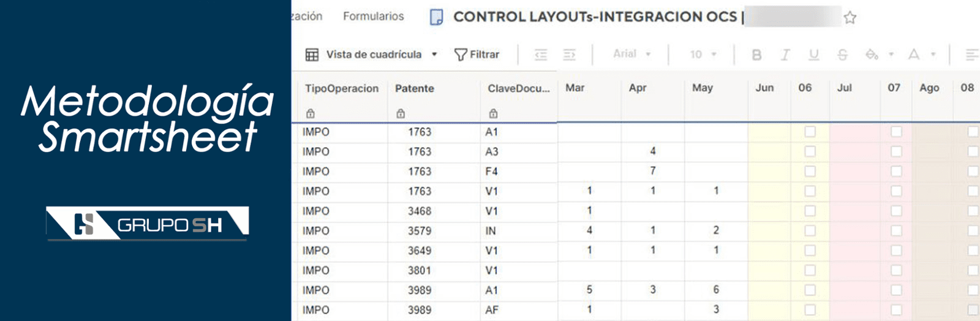Check the 07 box in row 3989 A1
This screenshot has height=321, width=980.
[x=896, y=290]
